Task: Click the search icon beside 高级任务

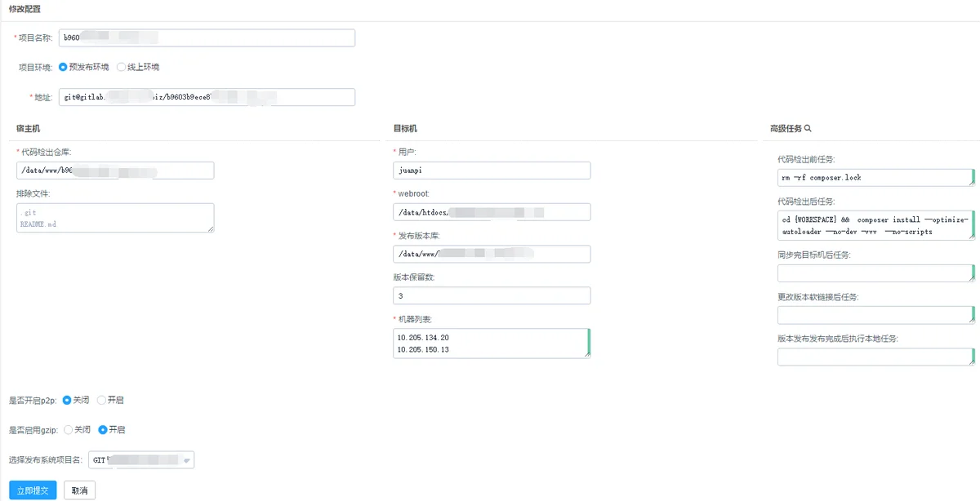Action: pos(808,129)
